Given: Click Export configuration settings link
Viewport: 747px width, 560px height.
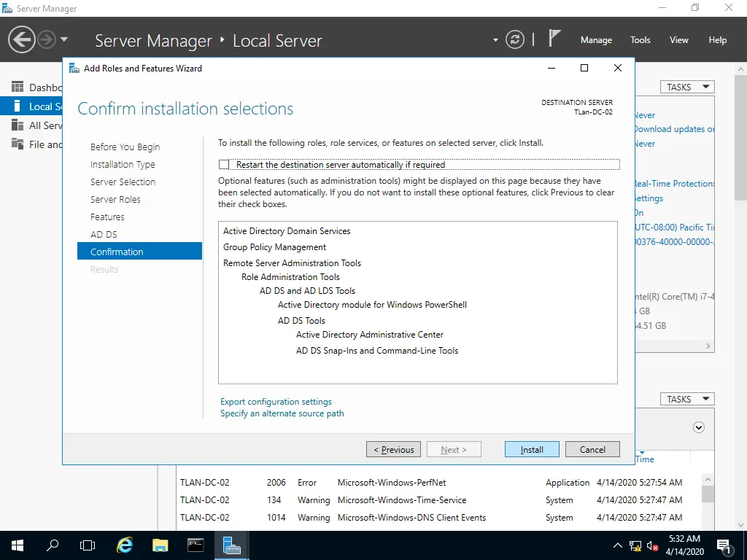Looking at the screenshot, I should (x=276, y=402).
